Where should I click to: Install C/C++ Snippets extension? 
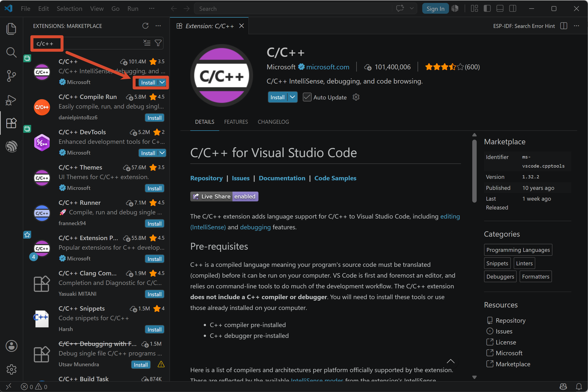coord(154,329)
